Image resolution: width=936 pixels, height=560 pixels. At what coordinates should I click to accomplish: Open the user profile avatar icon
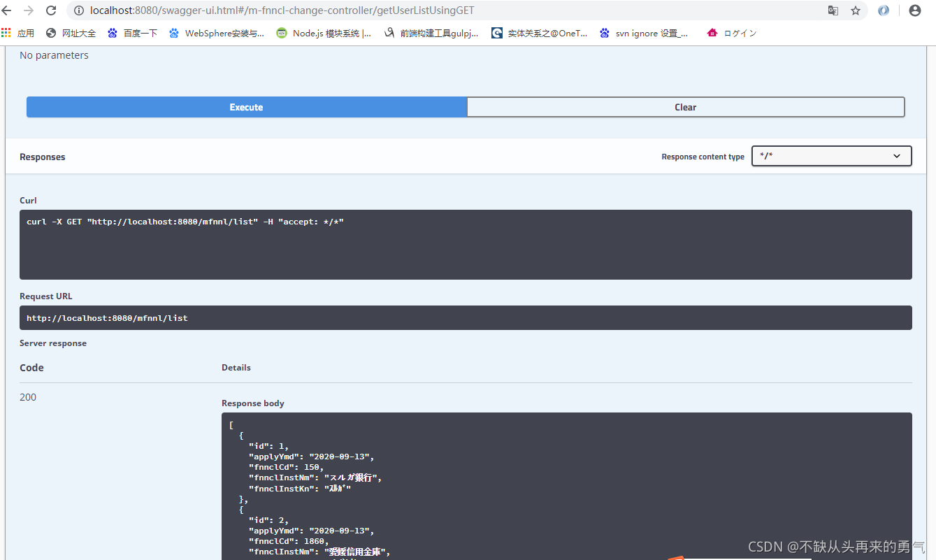[x=914, y=10]
